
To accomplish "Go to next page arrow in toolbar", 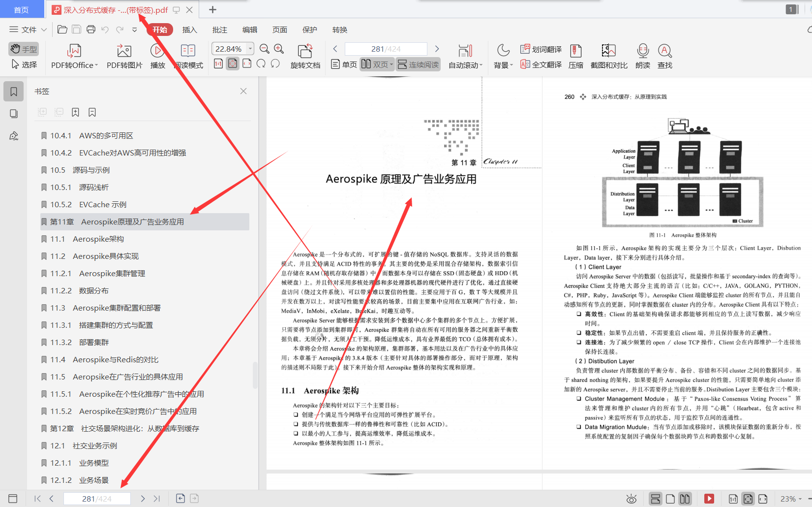I will 437,49.
